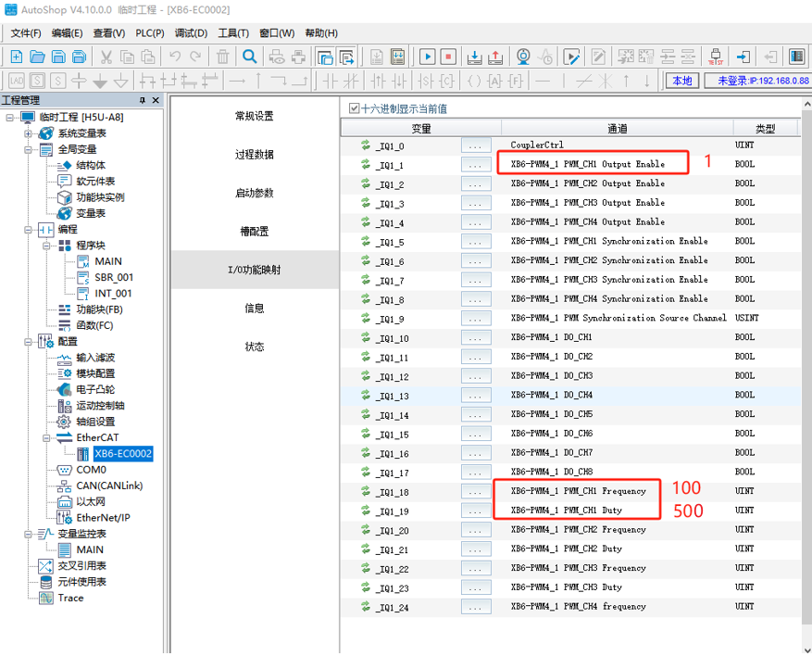This screenshot has height=656, width=812.
Task: Click the 轴组设置 gear icon
Action: (x=64, y=422)
